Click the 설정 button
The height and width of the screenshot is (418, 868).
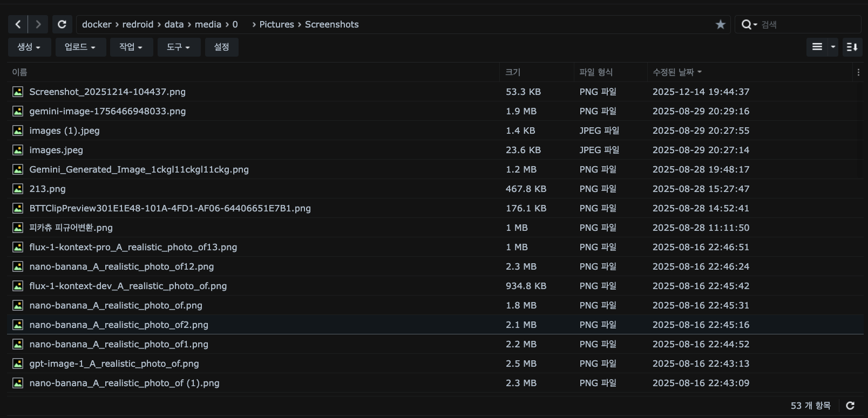click(221, 47)
